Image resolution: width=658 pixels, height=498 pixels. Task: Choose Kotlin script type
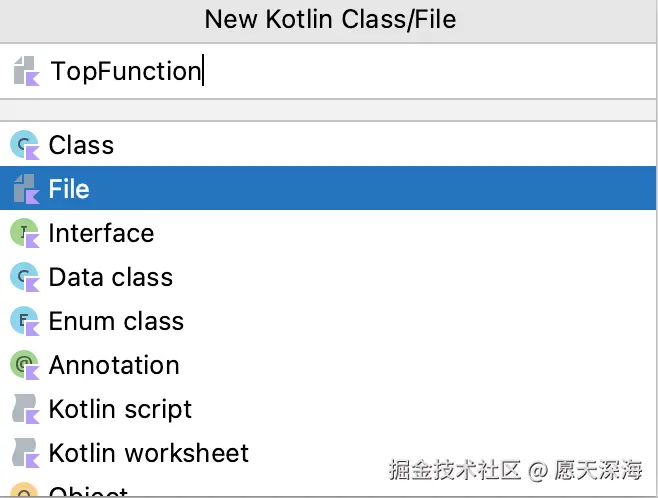[120, 410]
